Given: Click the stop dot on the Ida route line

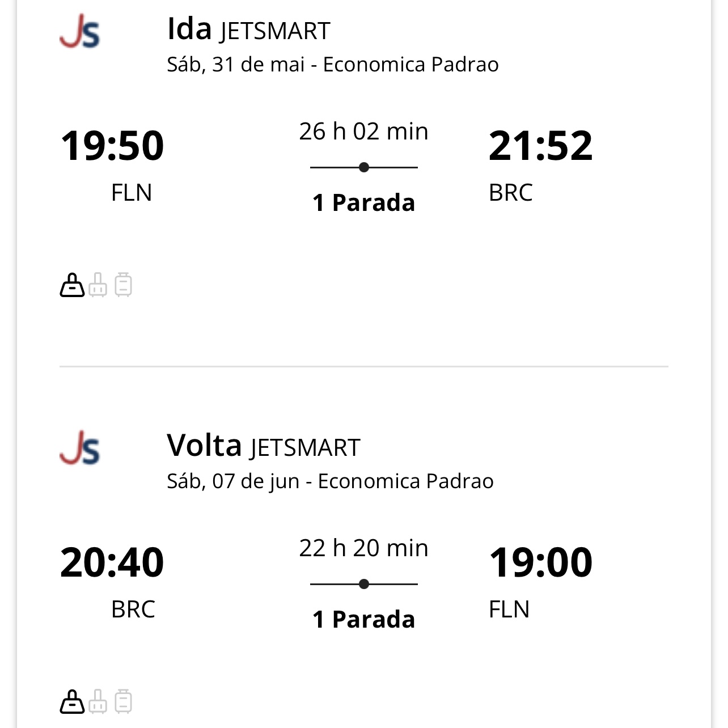Looking at the screenshot, I should coord(364,167).
